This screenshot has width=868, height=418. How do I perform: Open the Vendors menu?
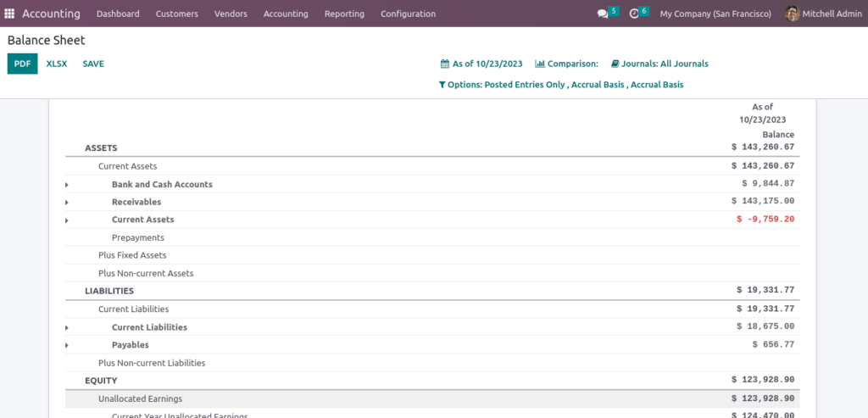231,14
